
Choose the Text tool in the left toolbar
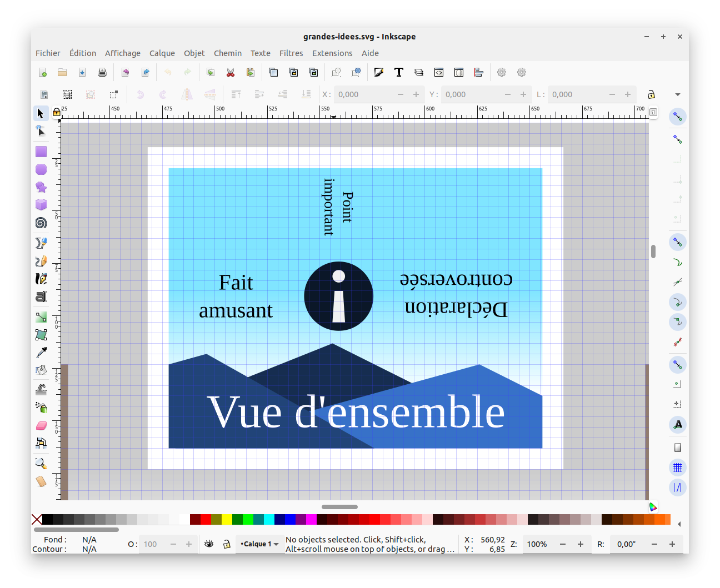pyautogui.click(x=41, y=296)
